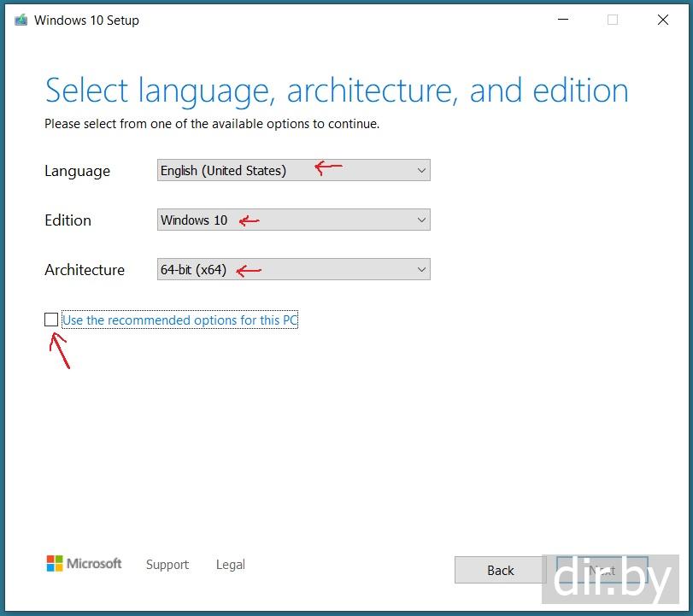Close the Windows 10 Setup window
Image resolution: width=693 pixels, height=616 pixels.
pos(662,20)
